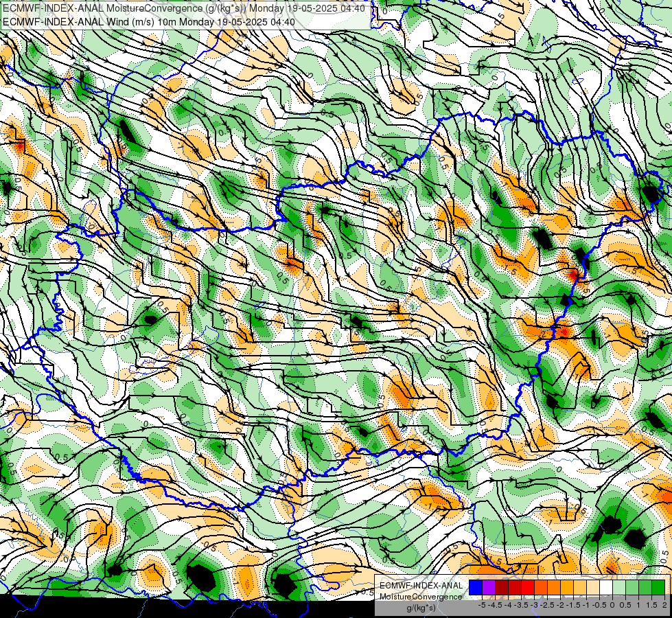This screenshot has height=618, width=672.
Task: Click the MoistureConvergence title line at top
Action: coord(184,8)
